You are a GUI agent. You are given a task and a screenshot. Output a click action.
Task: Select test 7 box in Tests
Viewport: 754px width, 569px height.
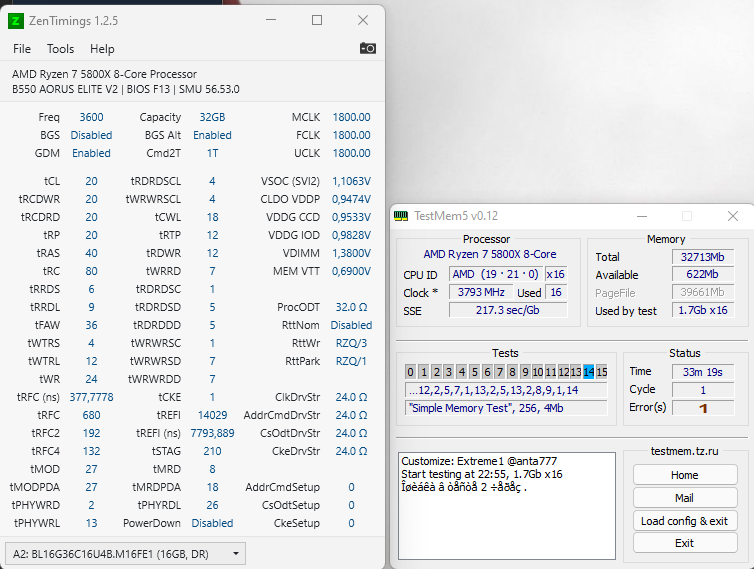[500, 372]
